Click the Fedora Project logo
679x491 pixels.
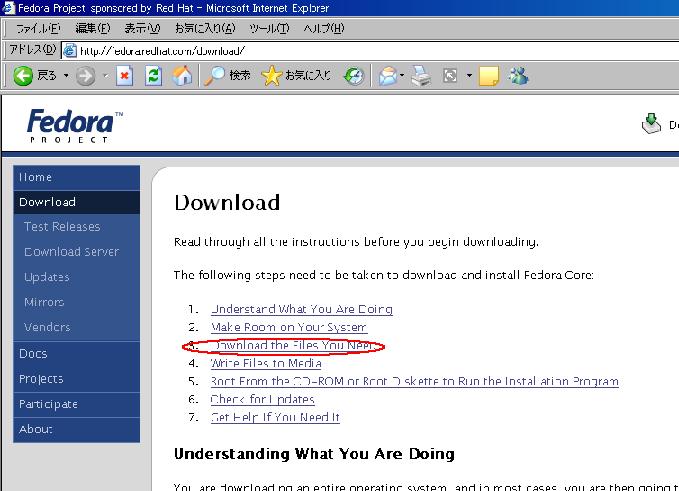tap(74, 126)
